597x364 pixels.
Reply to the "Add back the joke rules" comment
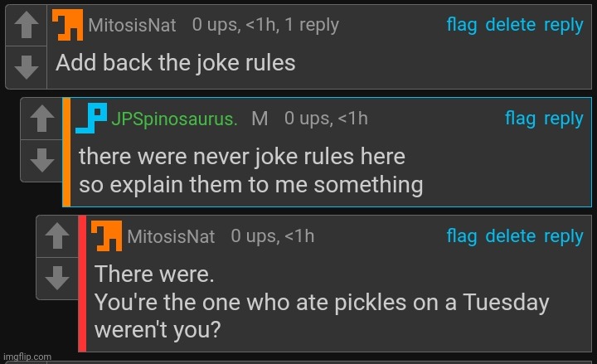pos(564,25)
